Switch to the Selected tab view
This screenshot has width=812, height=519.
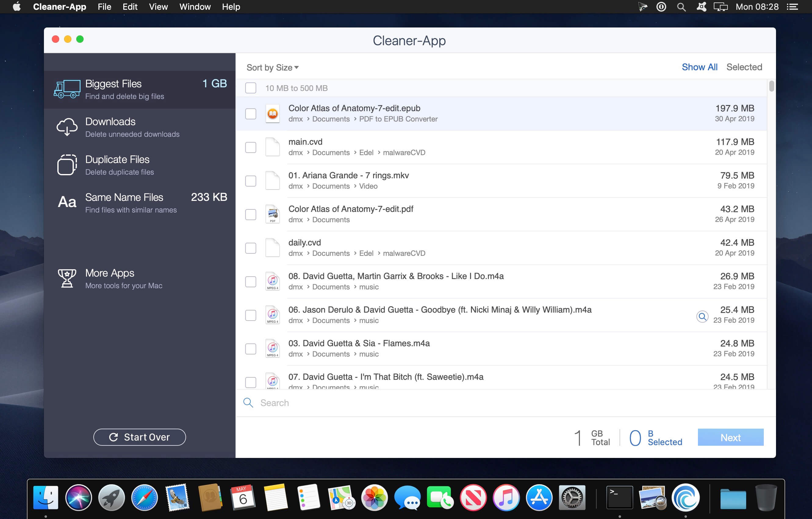point(744,67)
